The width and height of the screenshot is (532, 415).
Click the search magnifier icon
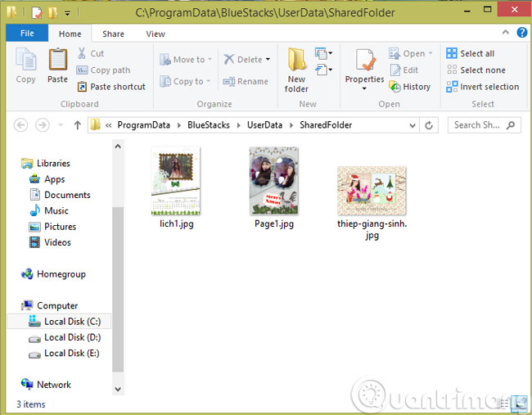coord(510,125)
